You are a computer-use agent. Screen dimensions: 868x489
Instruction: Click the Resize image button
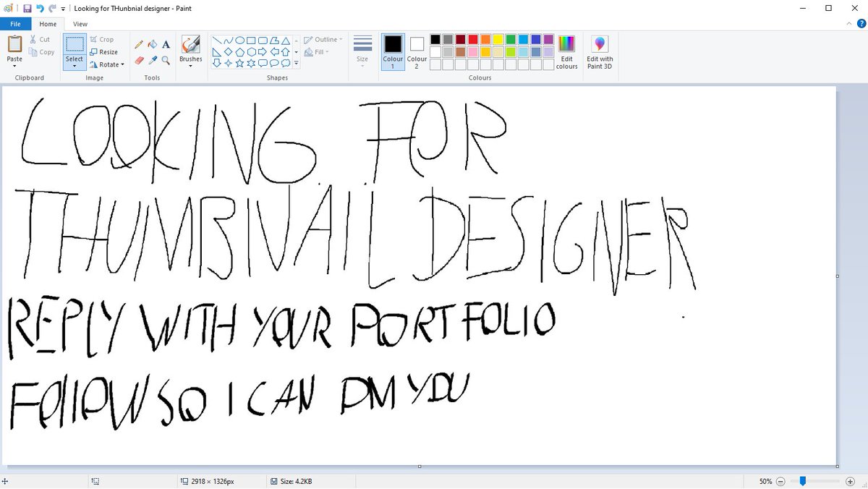106,52
